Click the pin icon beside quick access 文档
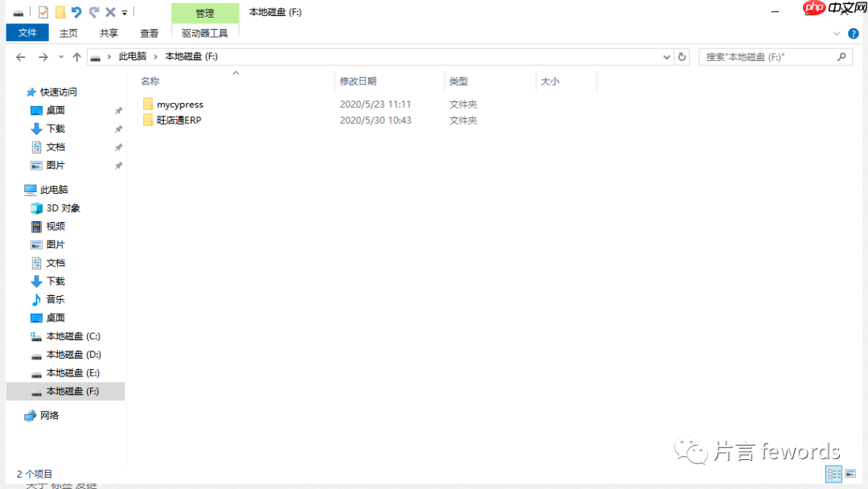 [118, 147]
